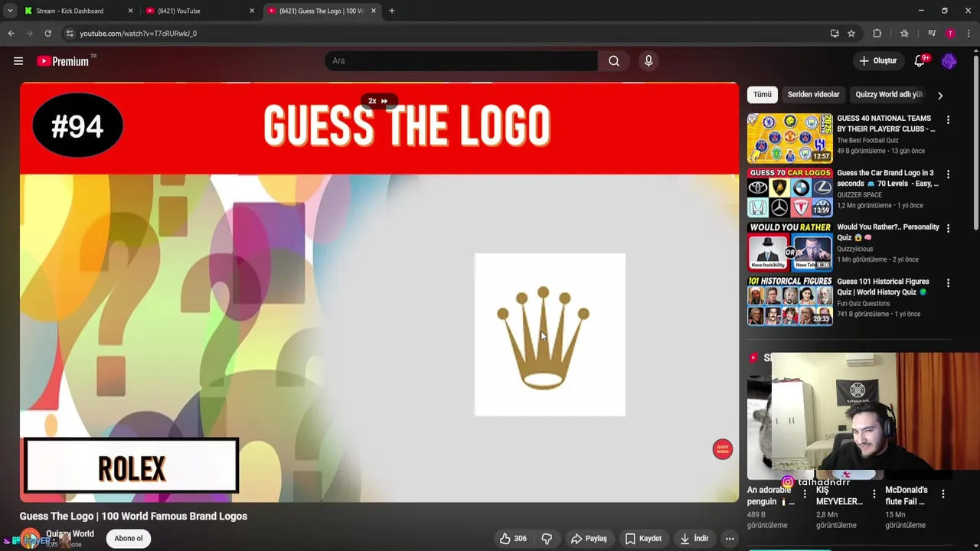Open Guess the Car Brand Logo thumbnail
This screenshot has width=980, height=551.
790,193
